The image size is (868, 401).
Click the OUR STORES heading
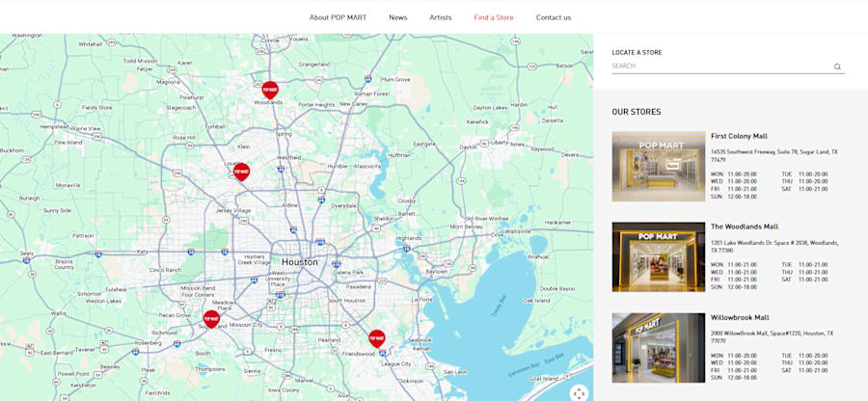[x=637, y=112]
